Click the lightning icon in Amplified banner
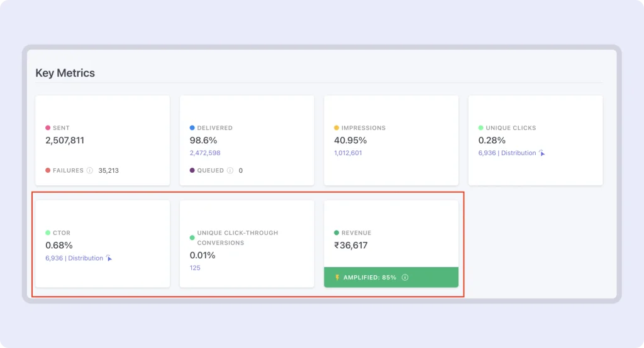The height and width of the screenshot is (348, 644). pos(337,277)
